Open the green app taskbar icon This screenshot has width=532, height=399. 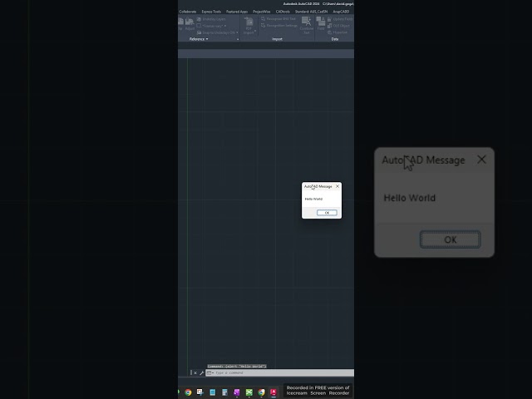(x=249, y=392)
